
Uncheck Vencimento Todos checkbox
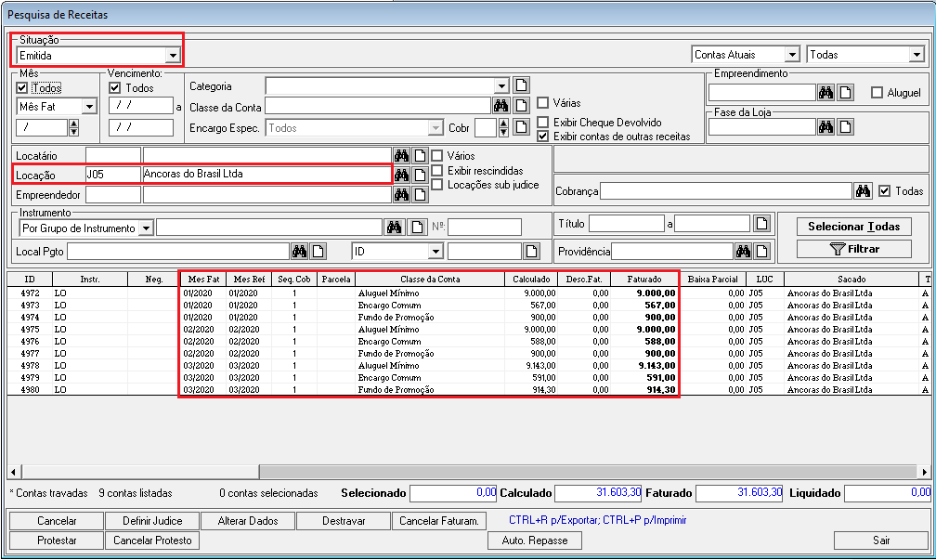click(x=115, y=87)
